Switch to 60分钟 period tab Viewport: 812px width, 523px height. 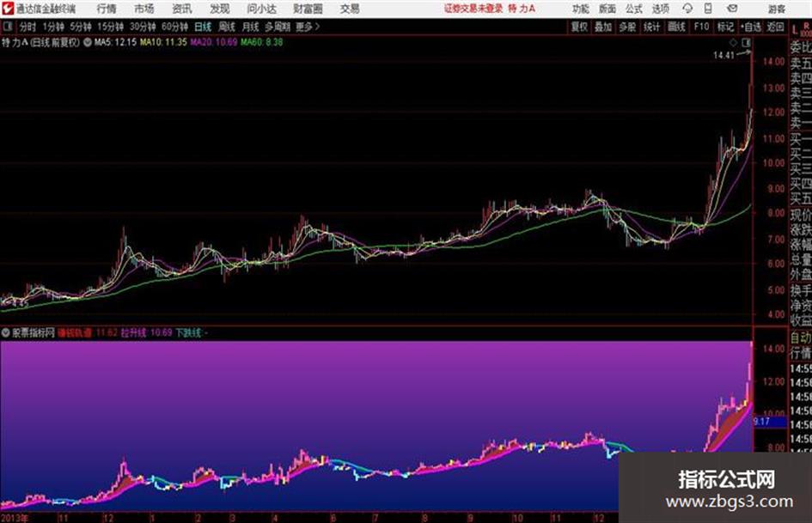pos(174,27)
